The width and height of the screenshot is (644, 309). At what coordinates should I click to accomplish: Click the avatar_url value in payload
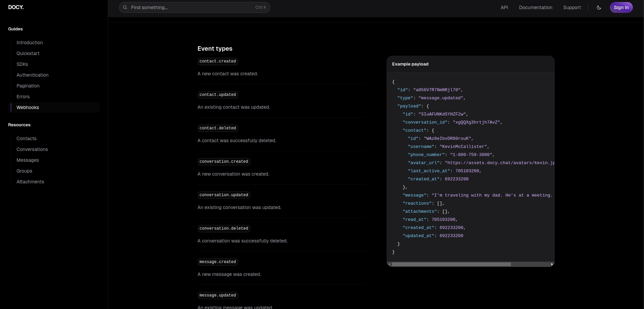[x=500, y=163]
